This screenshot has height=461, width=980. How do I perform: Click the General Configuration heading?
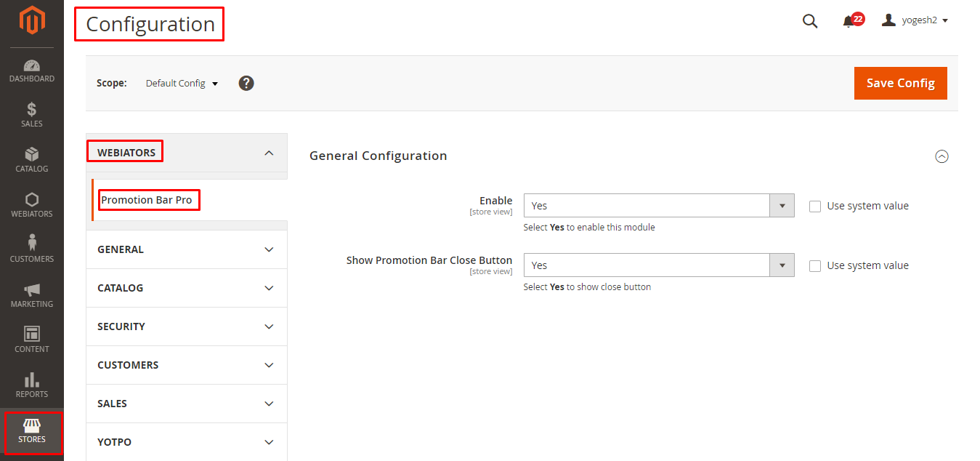tap(378, 156)
